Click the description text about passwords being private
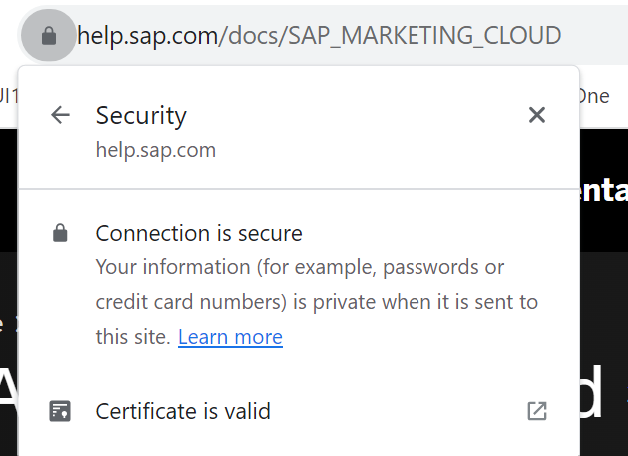The height and width of the screenshot is (456, 628). point(316,302)
